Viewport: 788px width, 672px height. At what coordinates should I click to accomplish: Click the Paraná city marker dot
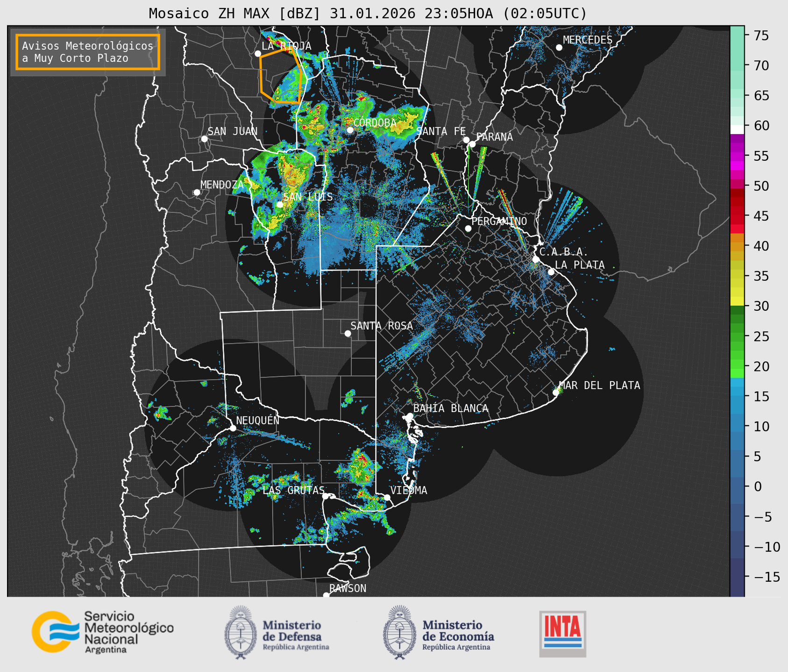472,144
